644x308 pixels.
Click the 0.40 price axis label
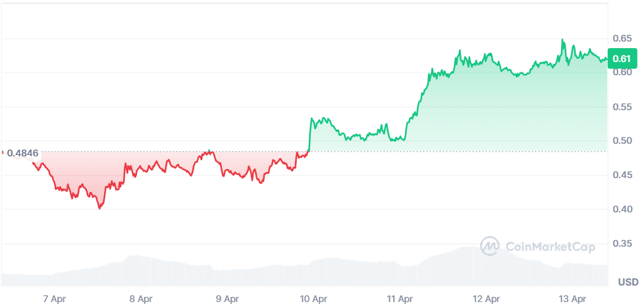(622, 210)
